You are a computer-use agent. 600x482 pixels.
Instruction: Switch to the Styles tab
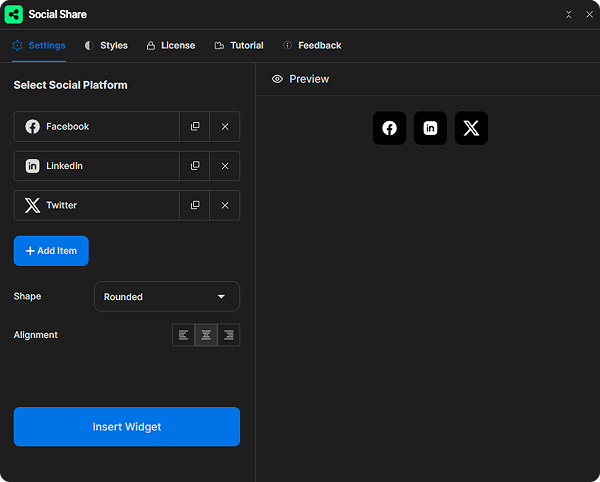[106, 46]
